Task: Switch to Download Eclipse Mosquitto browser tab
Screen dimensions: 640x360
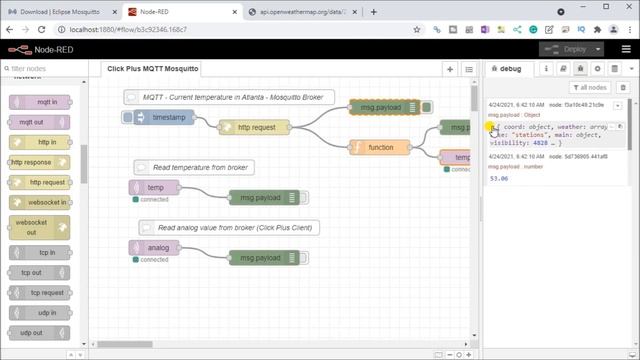Action: [60, 12]
